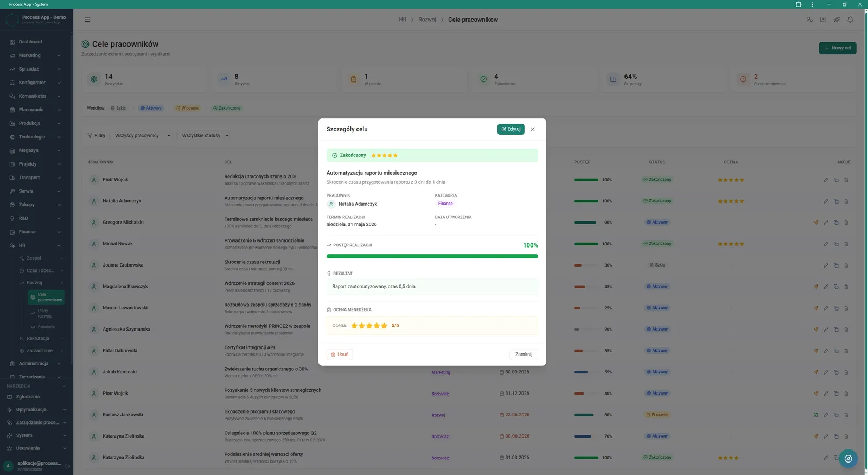Image resolution: width=868 pixels, height=475 pixels.
Task: Click the user settings icon in header
Action: [809, 20]
